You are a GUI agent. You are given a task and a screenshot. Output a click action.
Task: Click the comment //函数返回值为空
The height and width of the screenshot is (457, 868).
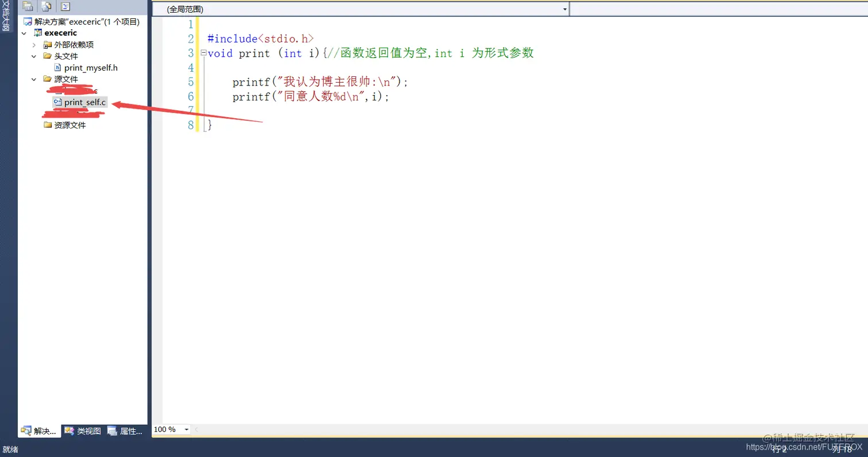point(378,53)
